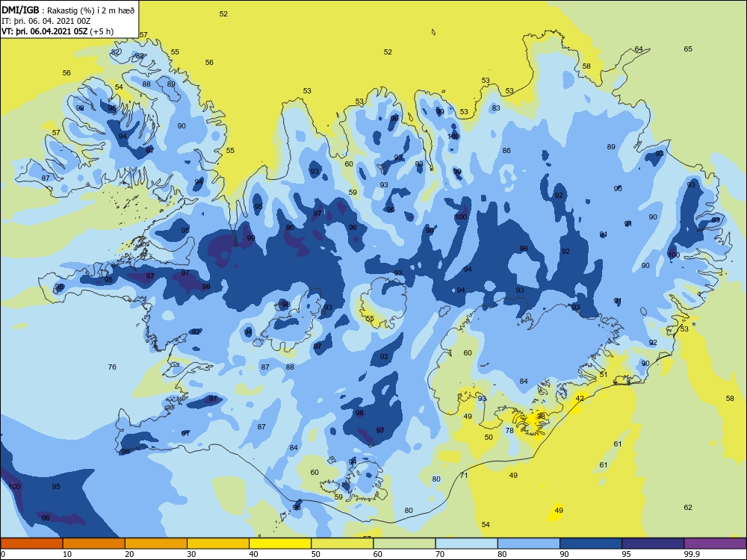Select the '70' tick label on the color scale
The width and height of the screenshot is (747, 560).
pos(440,554)
